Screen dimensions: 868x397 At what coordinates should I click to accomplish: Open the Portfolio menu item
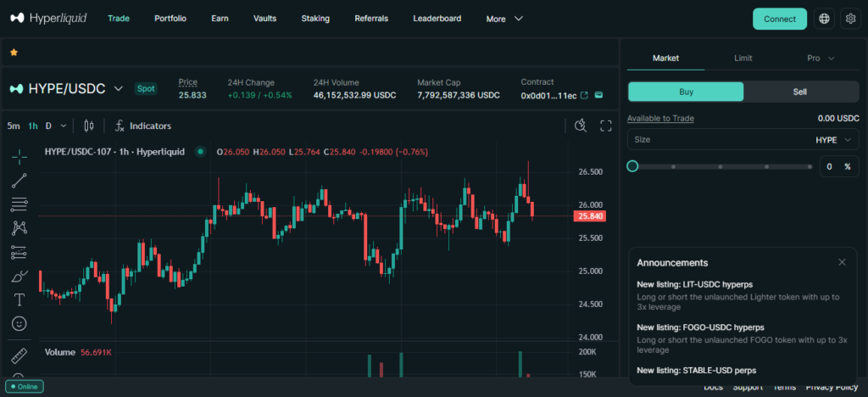click(x=170, y=19)
